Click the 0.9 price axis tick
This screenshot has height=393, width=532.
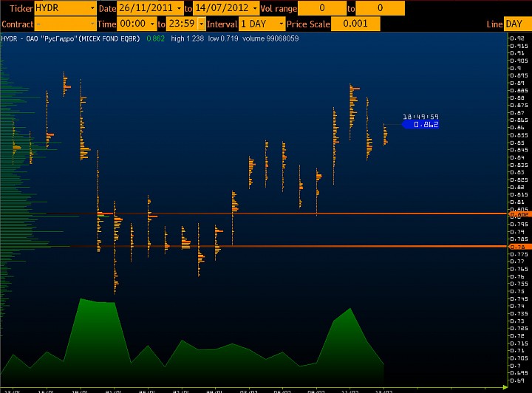pyautogui.click(x=516, y=68)
